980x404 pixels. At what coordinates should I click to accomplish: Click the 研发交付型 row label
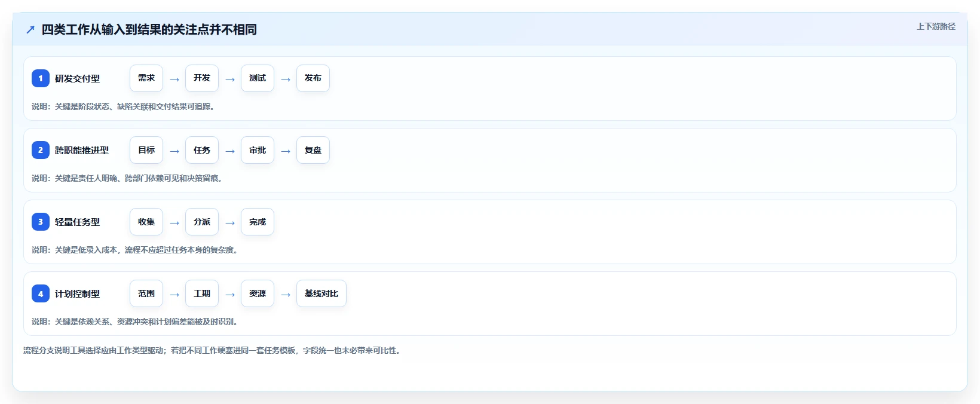click(78, 78)
